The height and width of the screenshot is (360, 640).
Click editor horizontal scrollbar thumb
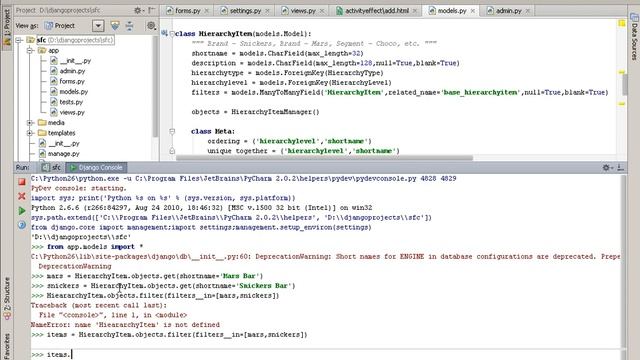(x=324, y=158)
